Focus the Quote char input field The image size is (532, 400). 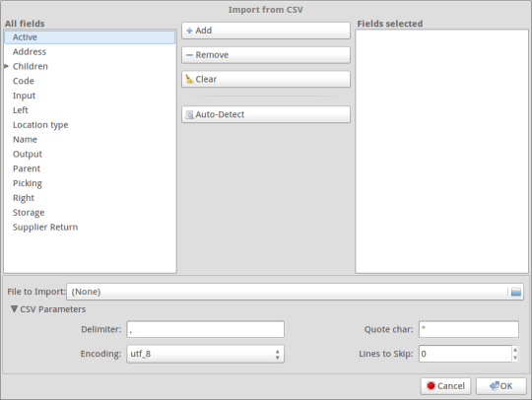469,329
